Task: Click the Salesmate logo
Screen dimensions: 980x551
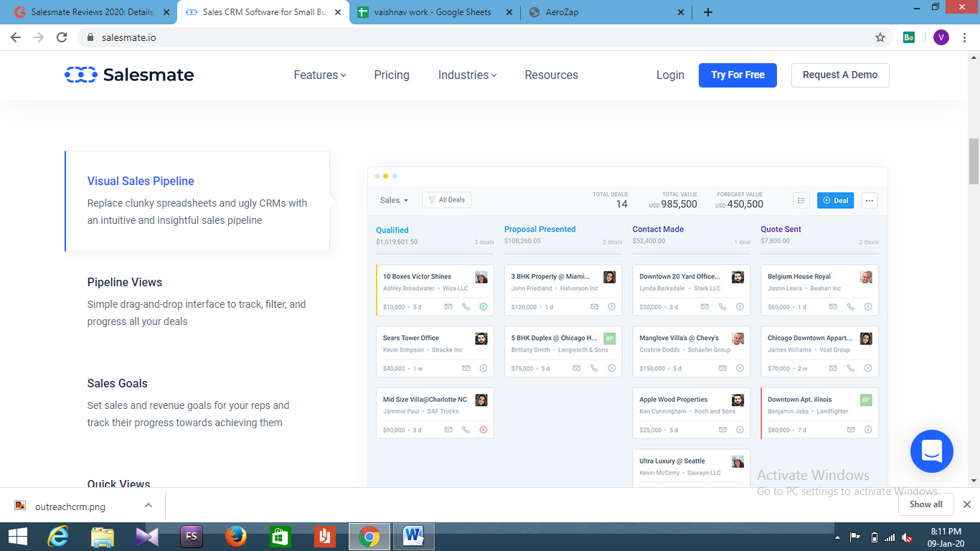Action: coord(129,75)
